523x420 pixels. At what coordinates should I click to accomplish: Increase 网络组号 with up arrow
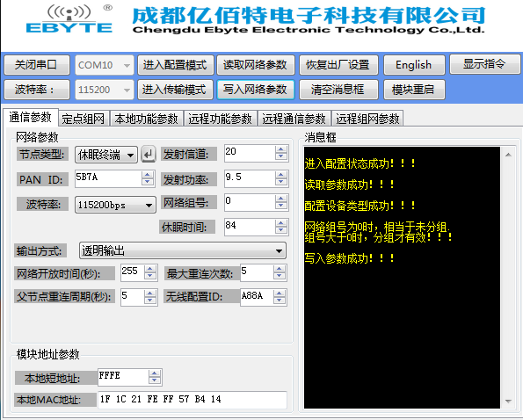[x=281, y=199]
